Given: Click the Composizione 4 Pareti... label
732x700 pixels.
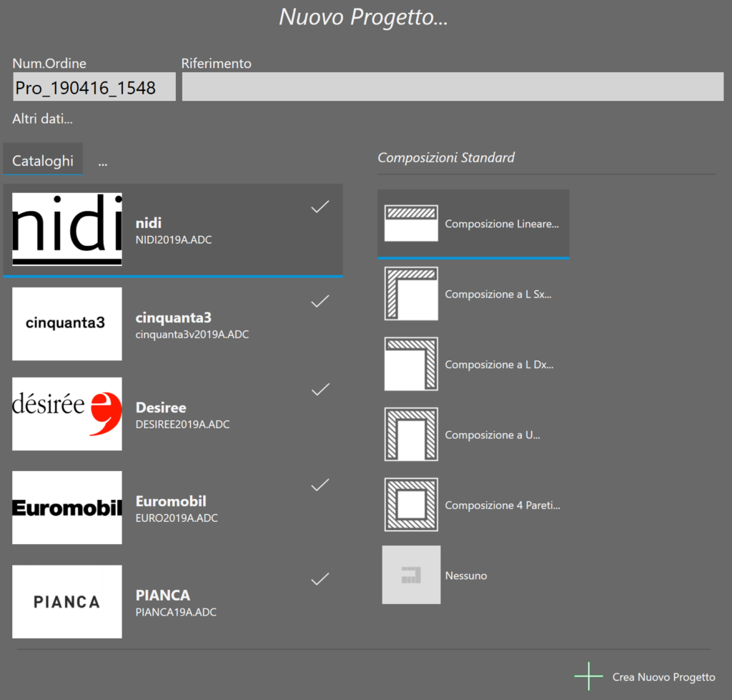Looking at the screenshot, I should pyautogui.click(x=503, y=505).
